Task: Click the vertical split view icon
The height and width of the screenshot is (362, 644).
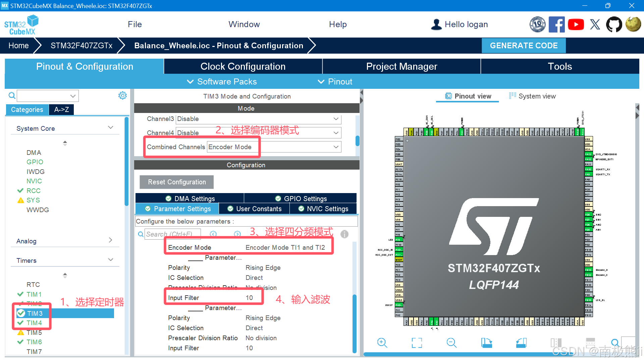Action: coord(556,343)
